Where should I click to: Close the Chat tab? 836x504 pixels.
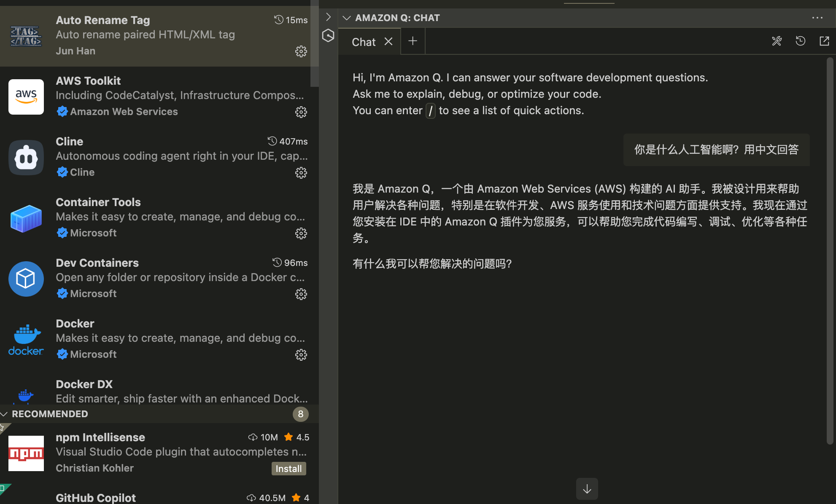point(388,42)
